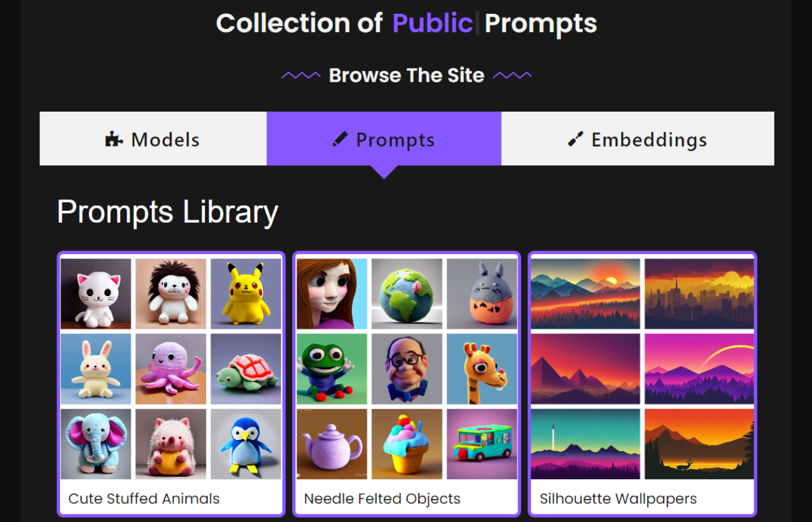Select the felted Earth globe image
The width and height of the screenshot is (812, 522).
pyautogui.click(x=407, y=294)
